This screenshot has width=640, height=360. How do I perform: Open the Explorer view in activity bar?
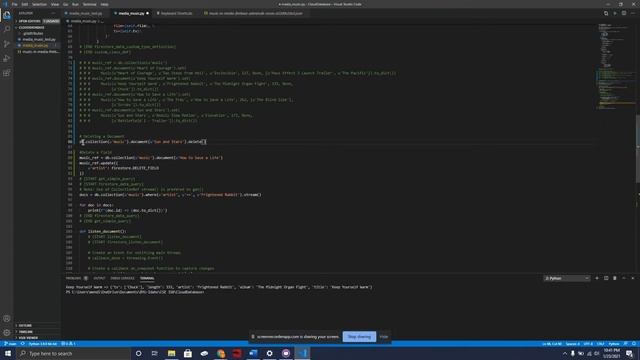(7, 15)
